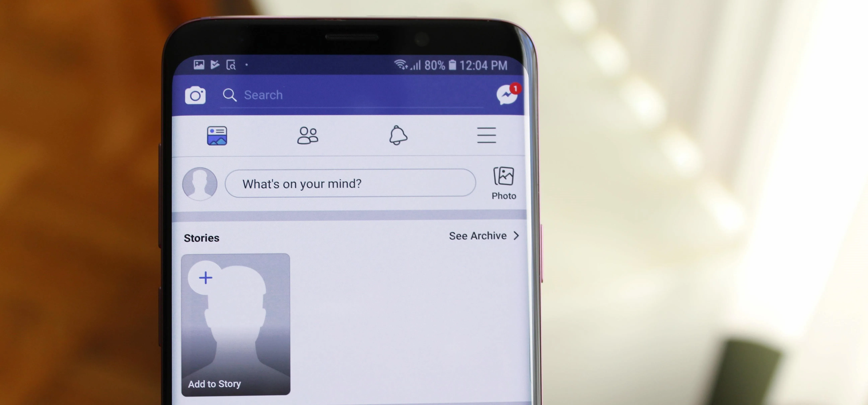Tap the Add to Story thumbnail

pos(235,324)
